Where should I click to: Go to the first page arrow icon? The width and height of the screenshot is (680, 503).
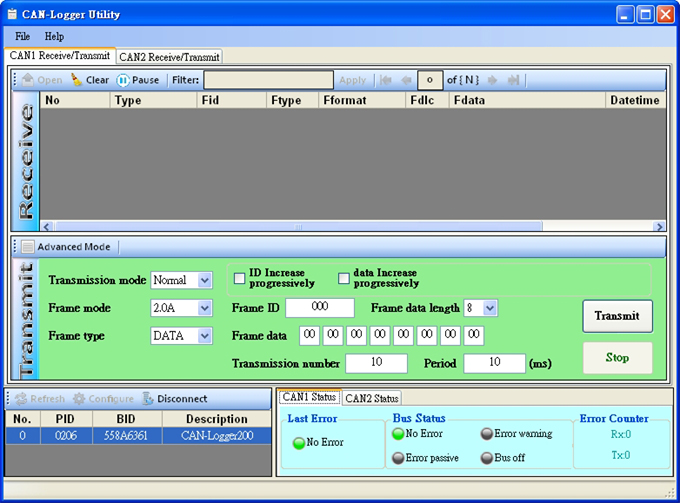coord(386,80)
